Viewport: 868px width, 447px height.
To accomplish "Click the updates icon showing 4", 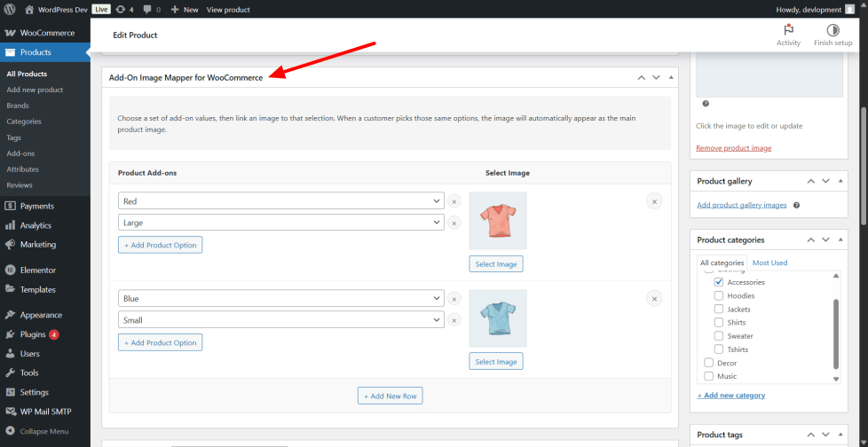I will [x=125, y=10].
